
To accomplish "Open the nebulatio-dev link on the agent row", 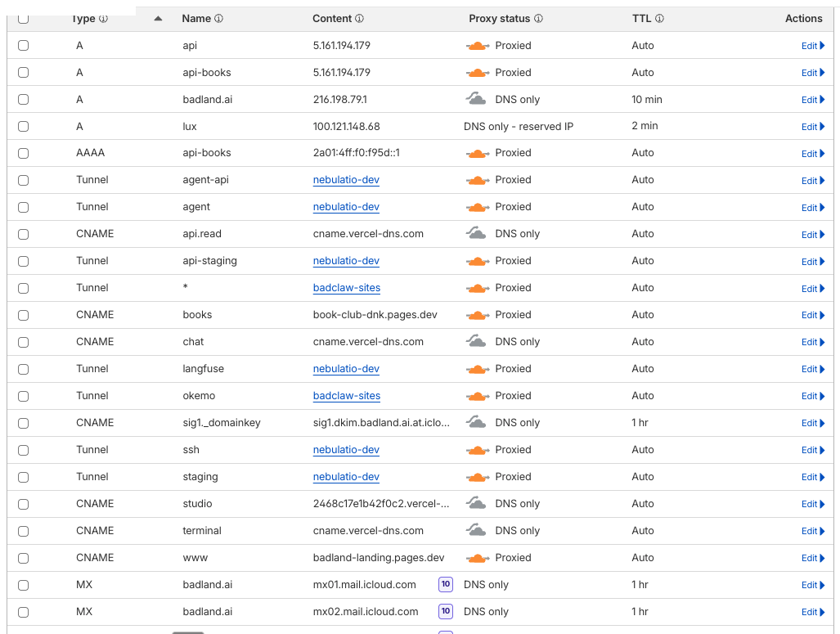I will pyautogui.click(x=348, y=207).
